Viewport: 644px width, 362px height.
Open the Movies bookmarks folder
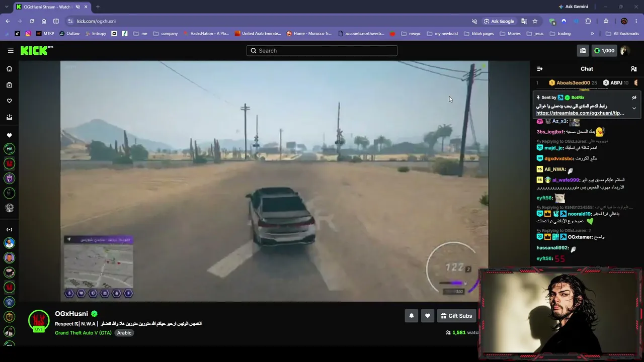point(510,34)
